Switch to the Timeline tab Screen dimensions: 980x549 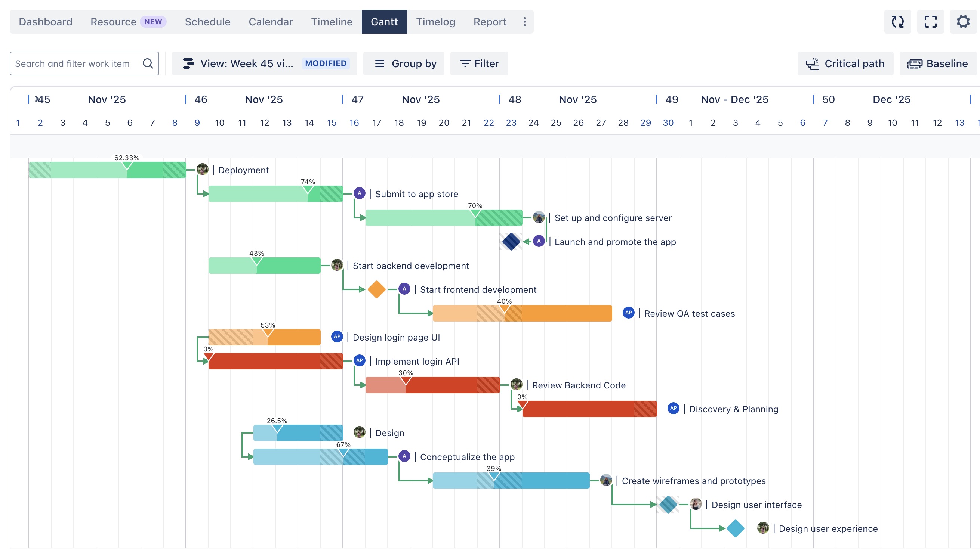coord(332,22)
